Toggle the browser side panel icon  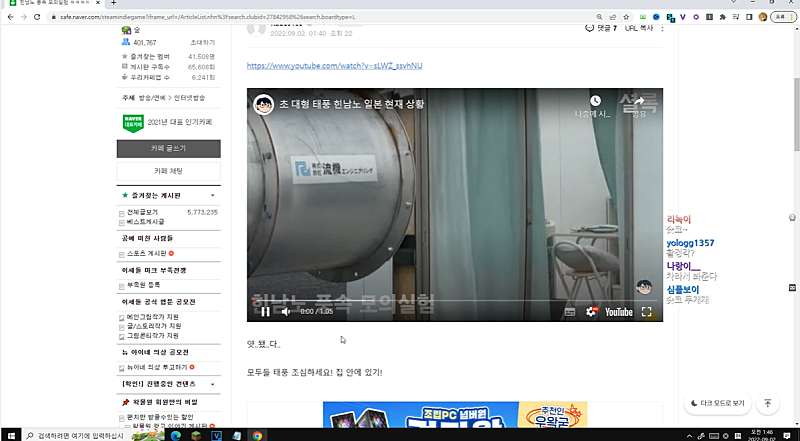coord(749,17)
